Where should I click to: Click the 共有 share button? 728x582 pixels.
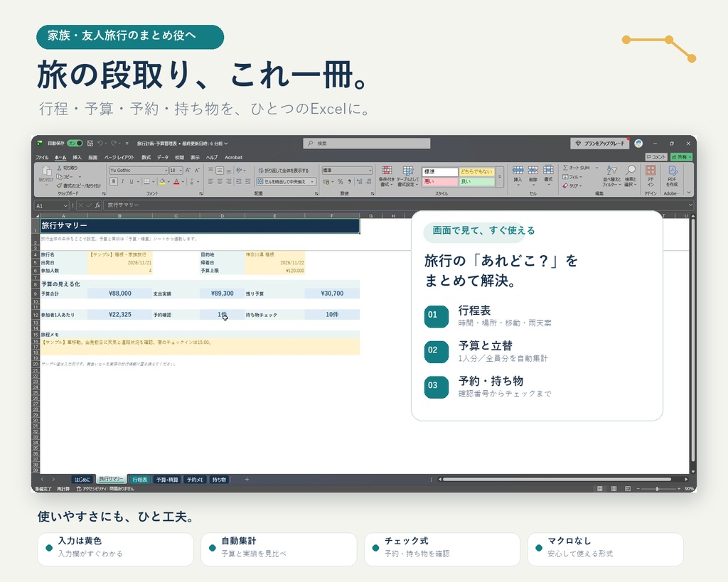pyautogui.click(x=682, y=157)
